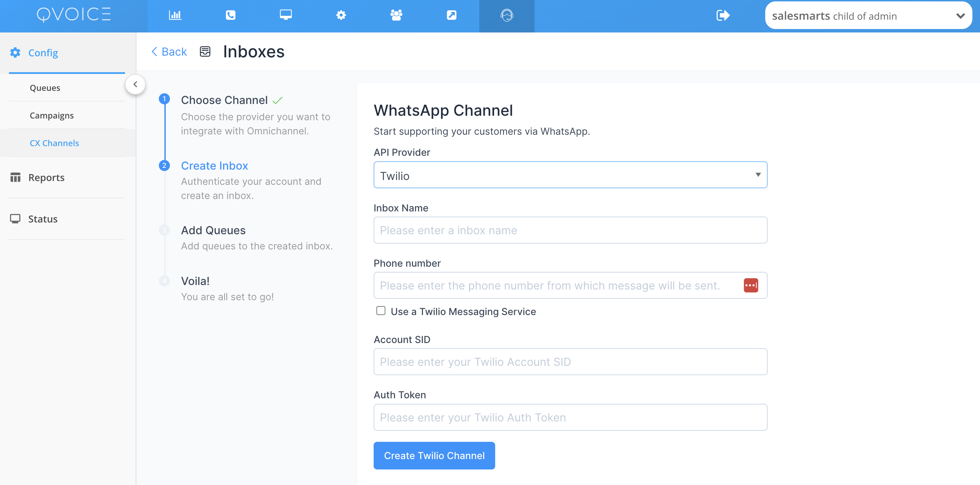
Task: Enable Use a Twilio Messaging Service checkbox
Action: coord(381,311)
